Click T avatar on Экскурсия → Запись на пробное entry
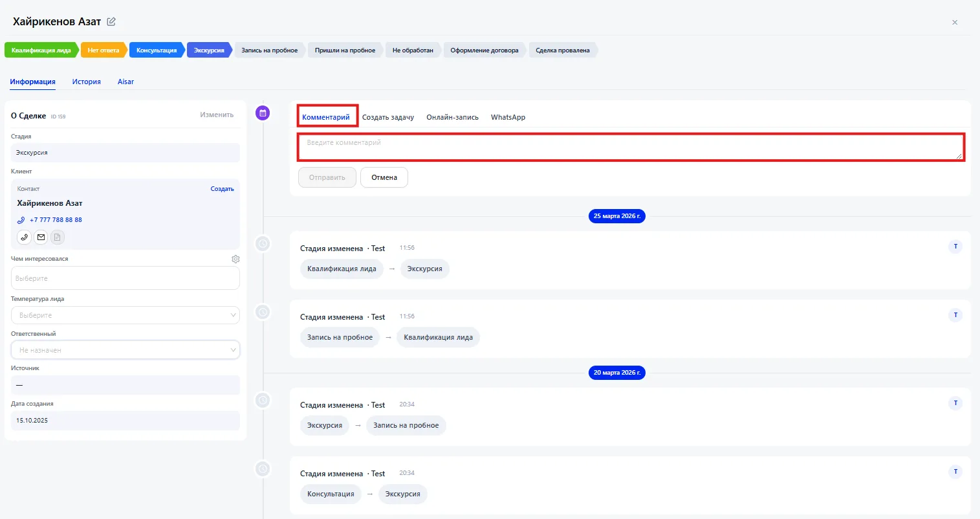This screenshot has width=980, height=519. pos(955,403)
